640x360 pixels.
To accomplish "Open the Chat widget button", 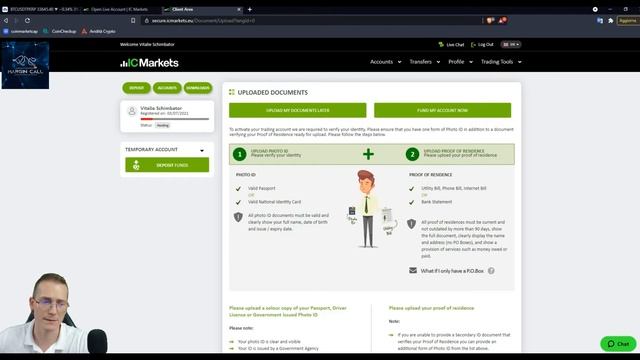I will 618,344.
